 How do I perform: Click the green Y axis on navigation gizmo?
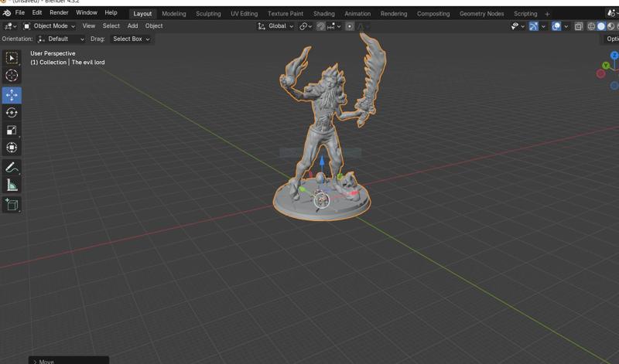click(606, 66)
